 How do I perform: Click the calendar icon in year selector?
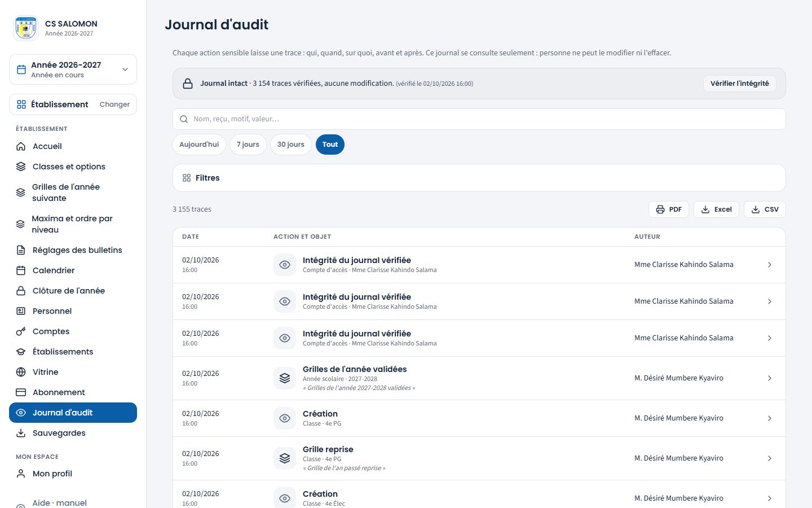tap(21, 69)
